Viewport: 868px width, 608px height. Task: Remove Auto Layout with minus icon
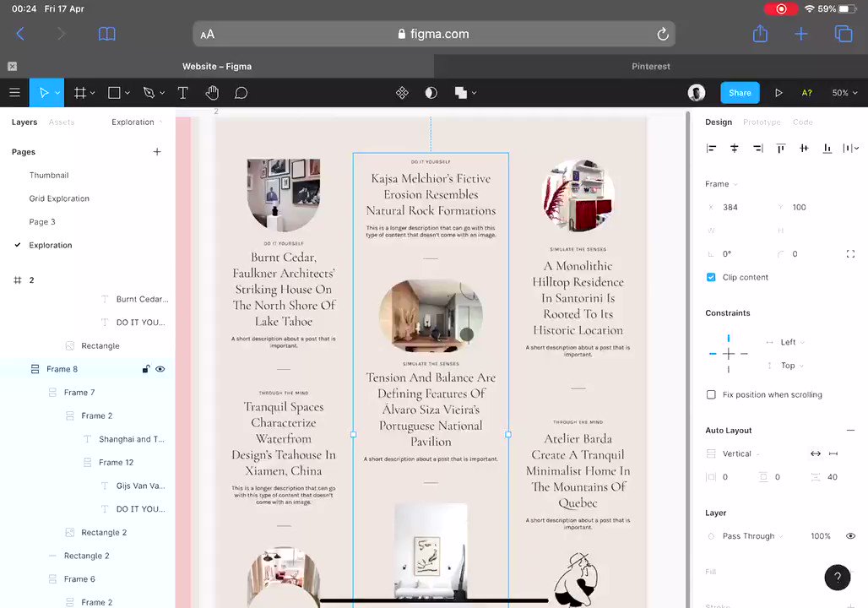(850, 431)
